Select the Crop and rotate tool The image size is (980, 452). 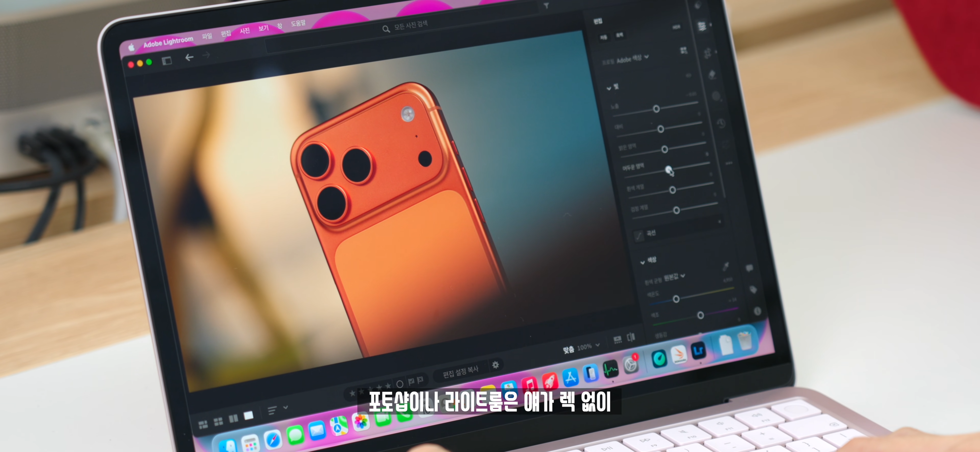pyautogui.click(x=707, y=53)
